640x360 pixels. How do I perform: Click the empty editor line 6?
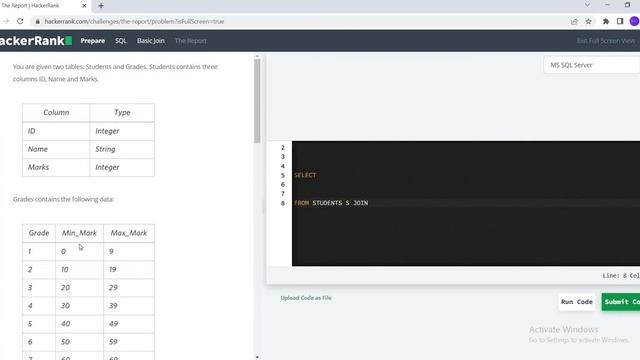tap(466, 184)
